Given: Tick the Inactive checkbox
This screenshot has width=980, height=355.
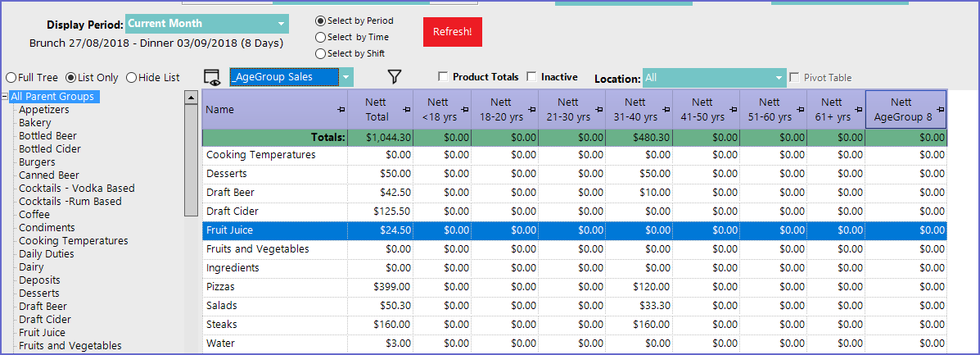Looking at the screenshot, I should click(x=532, y=77).
